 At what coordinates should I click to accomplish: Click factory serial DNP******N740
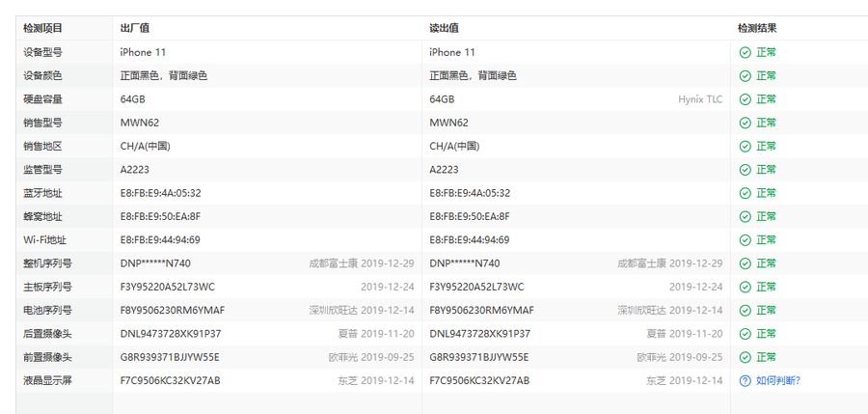point(155,263)
